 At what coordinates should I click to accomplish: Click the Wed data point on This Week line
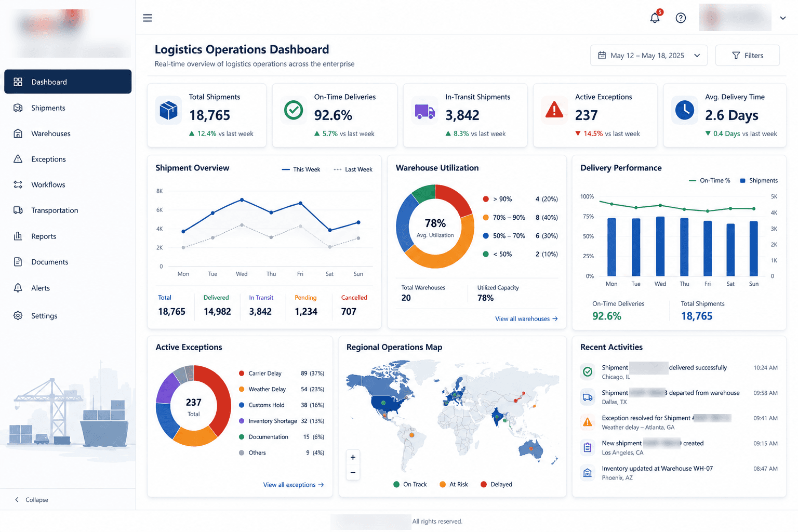point(242,200)
